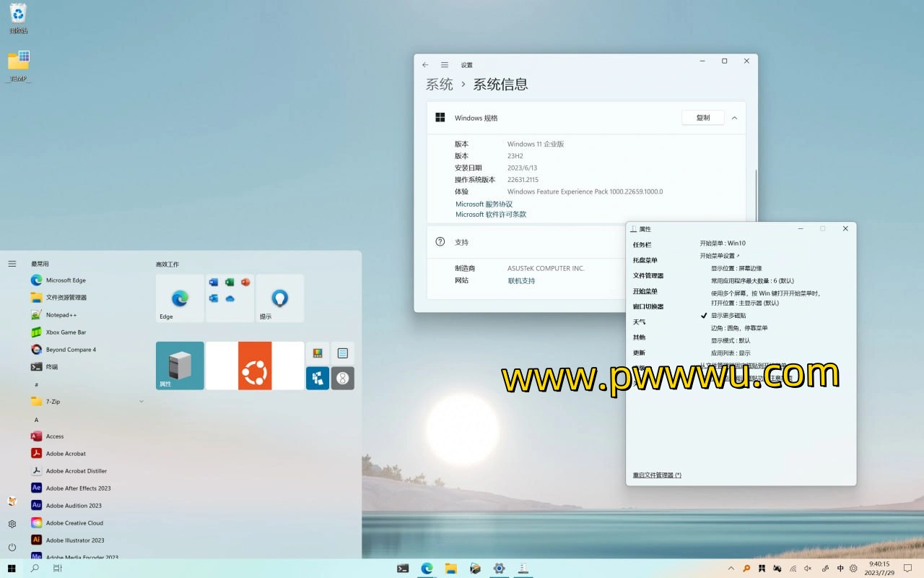Change the 显示位置 : 屏幕边缘 option
924x578 pixels.
pyautogui.click(x=736, y=268)
